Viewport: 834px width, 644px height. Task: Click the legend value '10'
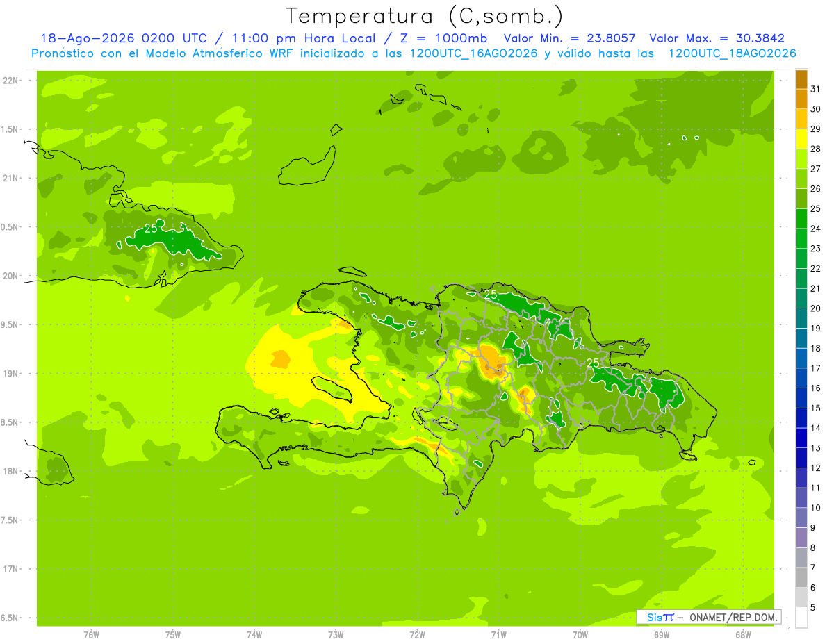[816, 509]
